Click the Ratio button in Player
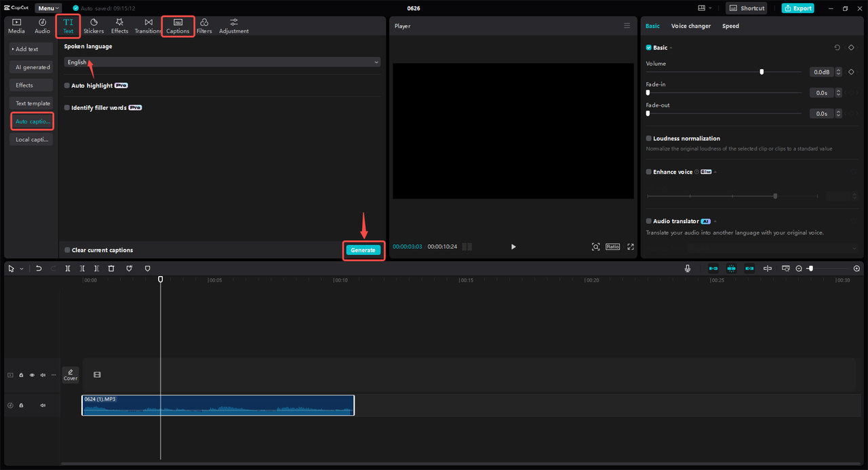Viewport: 868px width, 470px height. (613, 247)
